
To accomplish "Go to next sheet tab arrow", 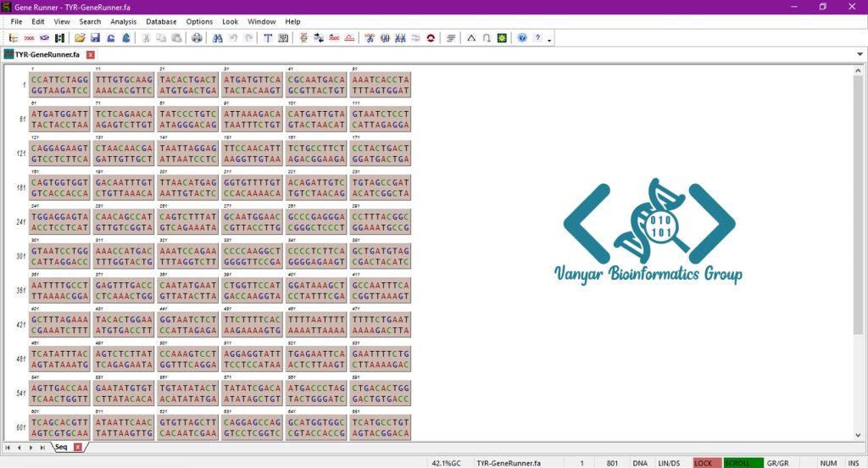I will pos(31,448).
